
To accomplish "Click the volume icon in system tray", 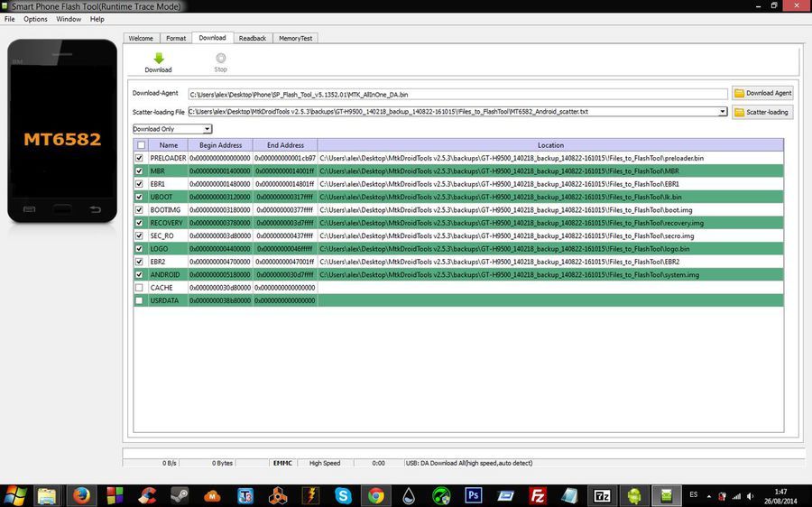I will coord(751,496).
